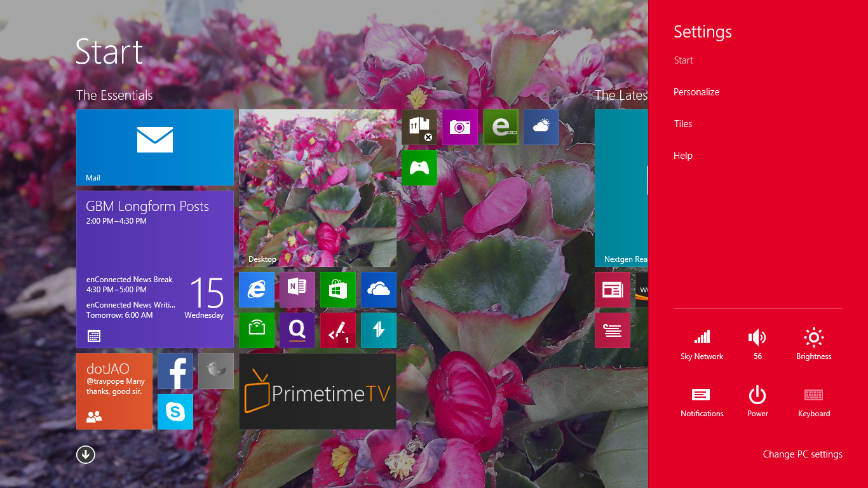Launch the Internet Explorer tile
Viewport: 868px width, 488px height.
click(257, 290)
